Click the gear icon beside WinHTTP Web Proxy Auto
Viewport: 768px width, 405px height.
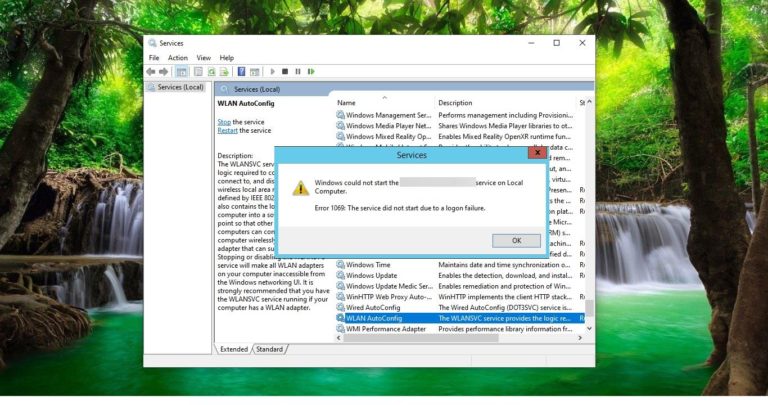point(340,297)
